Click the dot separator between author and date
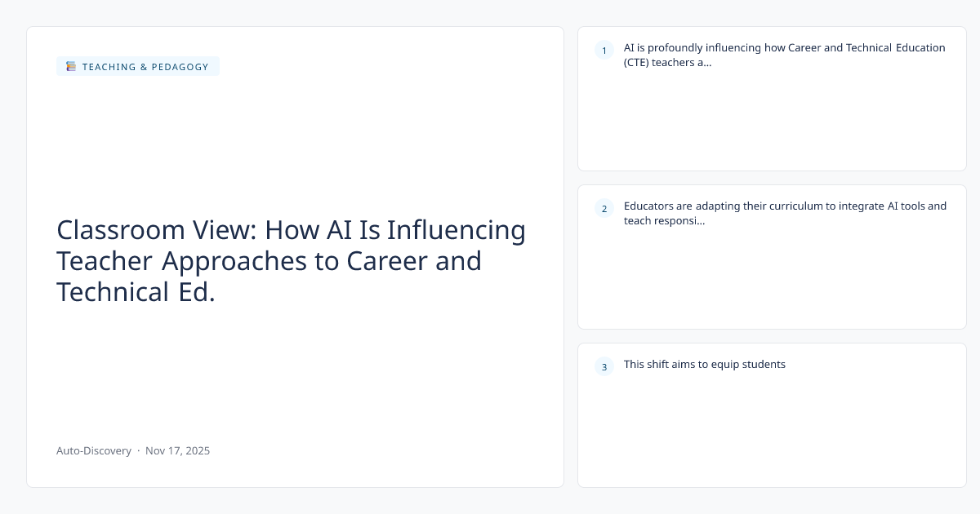980x514 pixels. pos(138,450)
